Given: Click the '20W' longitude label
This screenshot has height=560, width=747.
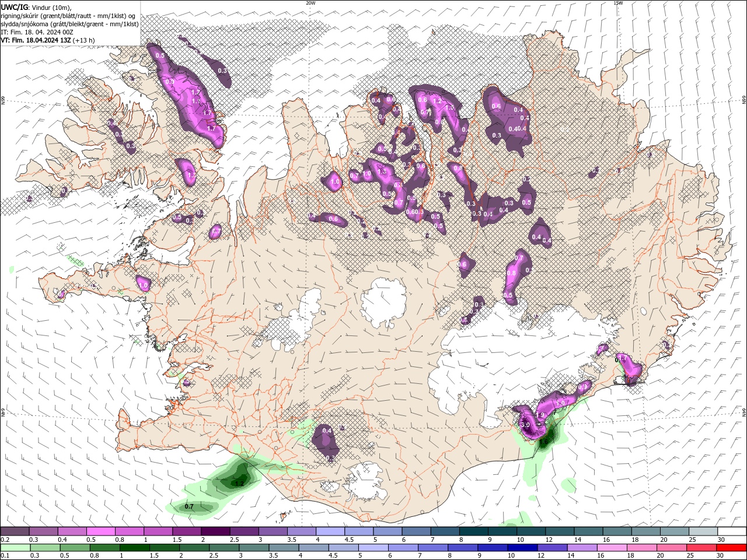Looking at the screenshot, I should click(x=310, y=3).
